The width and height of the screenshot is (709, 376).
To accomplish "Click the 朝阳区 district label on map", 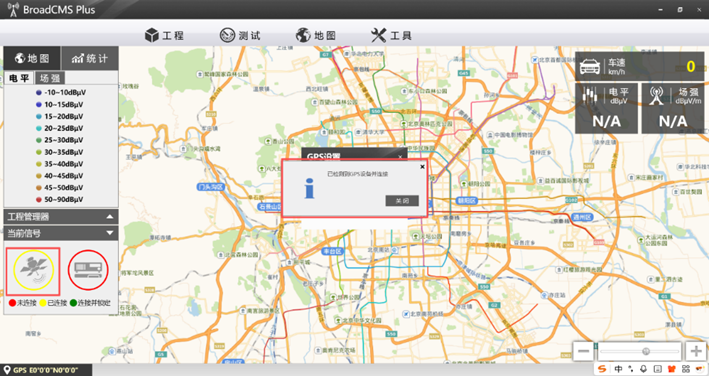I will tap(466, 200).
